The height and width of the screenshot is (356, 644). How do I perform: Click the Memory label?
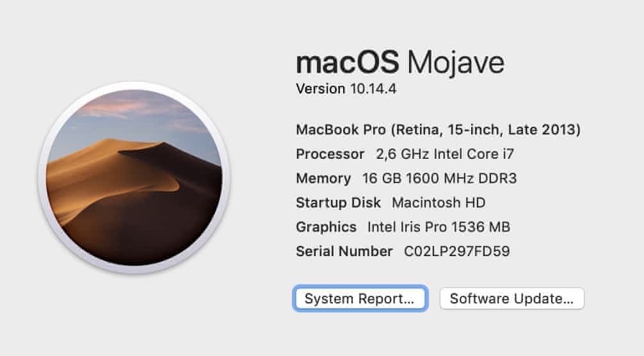click(323, 179)
